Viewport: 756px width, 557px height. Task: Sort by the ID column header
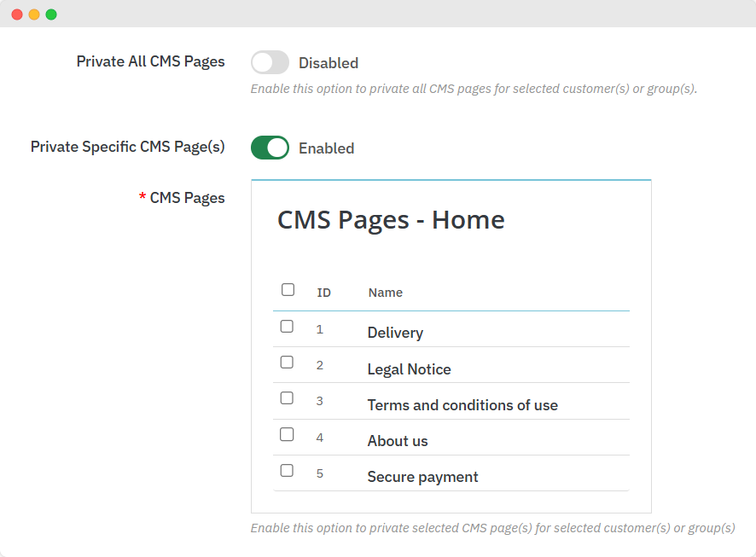[323, 293]
